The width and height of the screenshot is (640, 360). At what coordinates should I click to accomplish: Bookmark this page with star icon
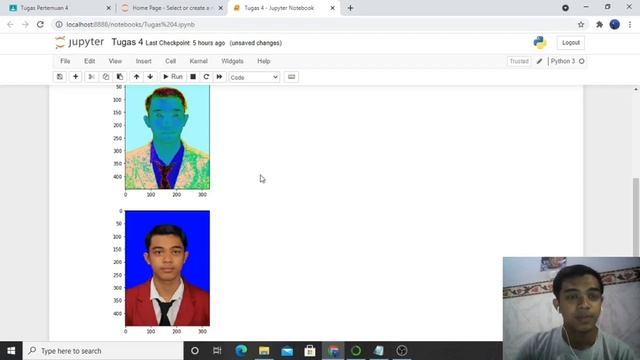[x=581, y=24]
